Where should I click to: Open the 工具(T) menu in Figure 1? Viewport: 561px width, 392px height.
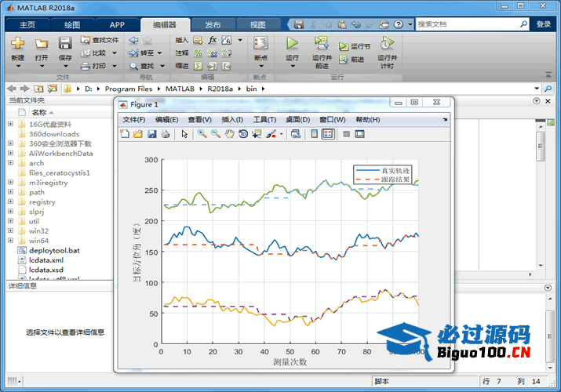point(264,120)
